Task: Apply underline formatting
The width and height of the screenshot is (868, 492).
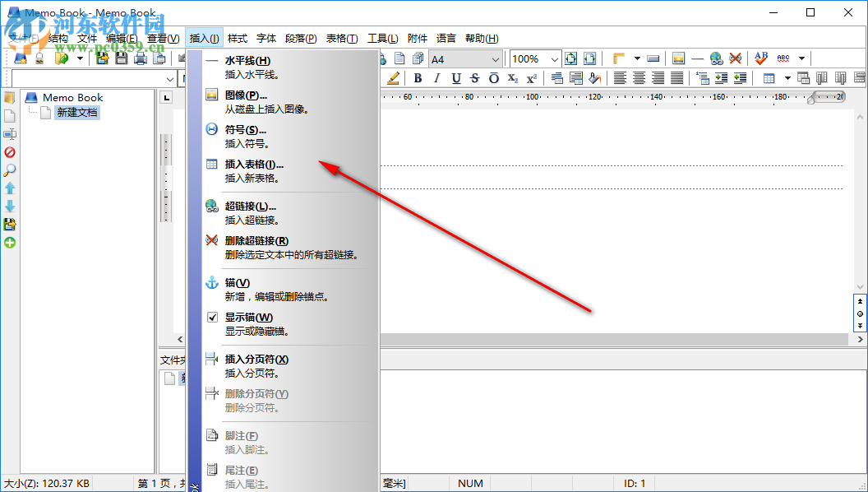Action: tap(456, 78)
